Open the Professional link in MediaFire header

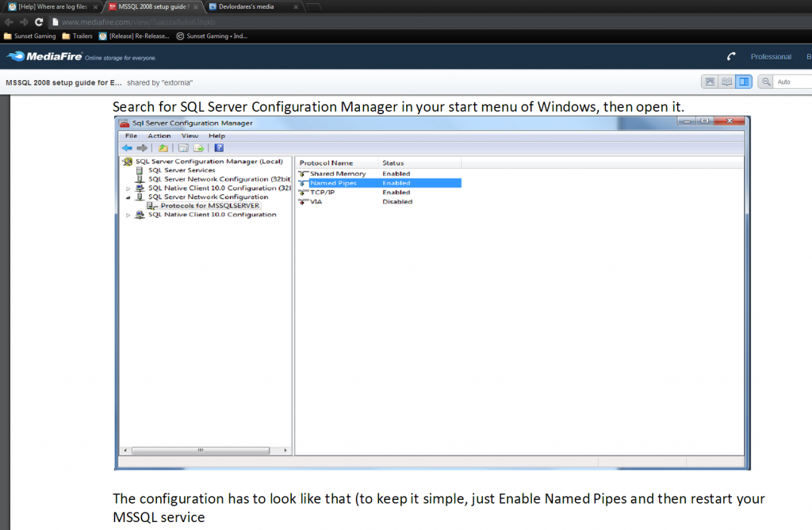point(771,57)
